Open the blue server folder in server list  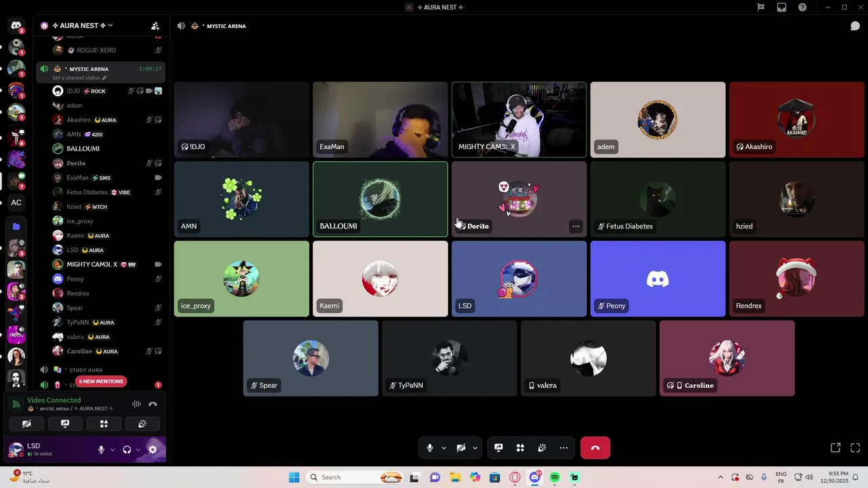16,226
